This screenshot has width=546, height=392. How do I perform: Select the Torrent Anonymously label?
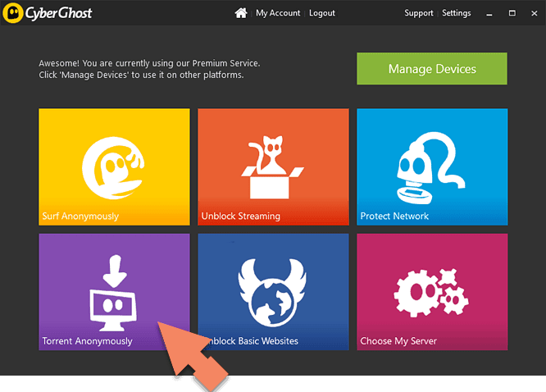87,341
